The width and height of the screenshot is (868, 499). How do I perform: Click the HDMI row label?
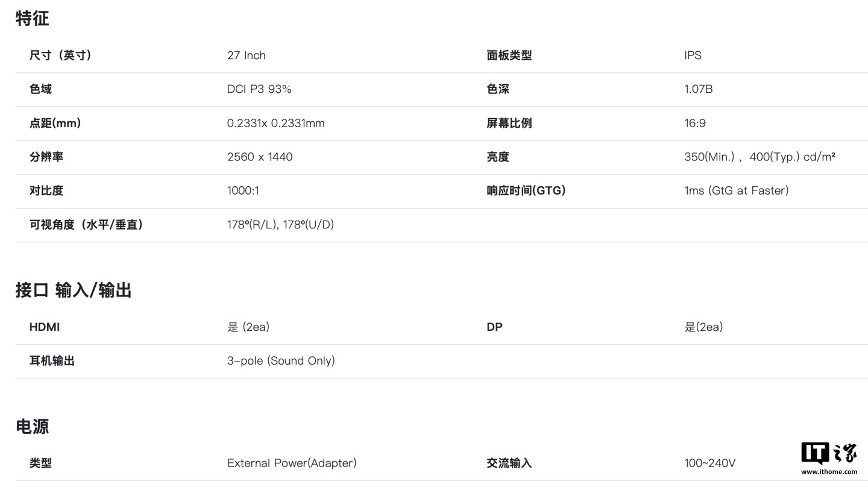point(45,327)
